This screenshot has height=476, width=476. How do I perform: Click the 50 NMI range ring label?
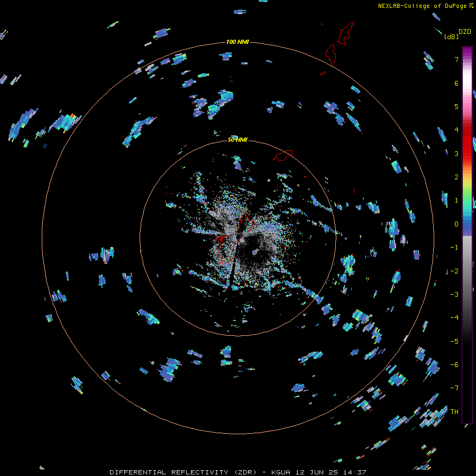coord(237,140)
